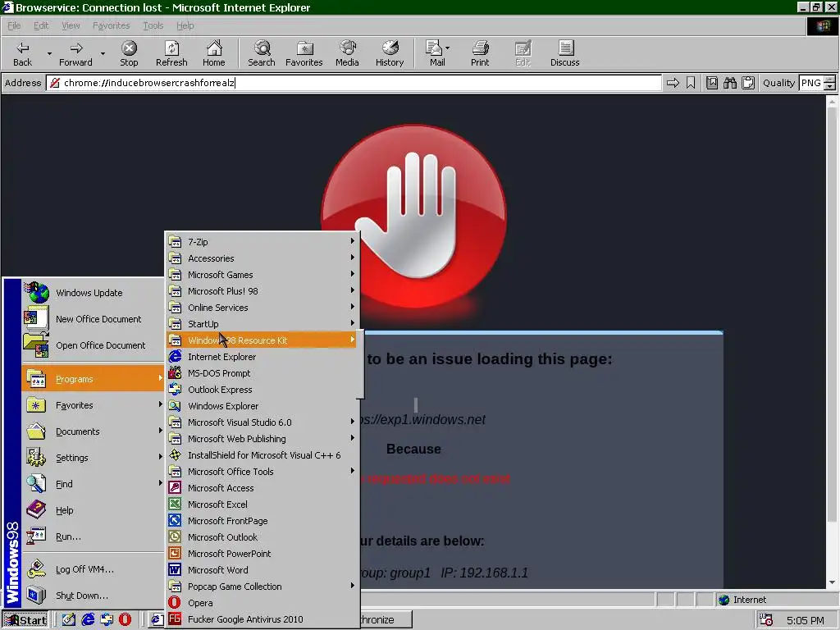Click the vertical scrollbar of the page
This screenshot has height=630, width=840.
pos(832,341)
